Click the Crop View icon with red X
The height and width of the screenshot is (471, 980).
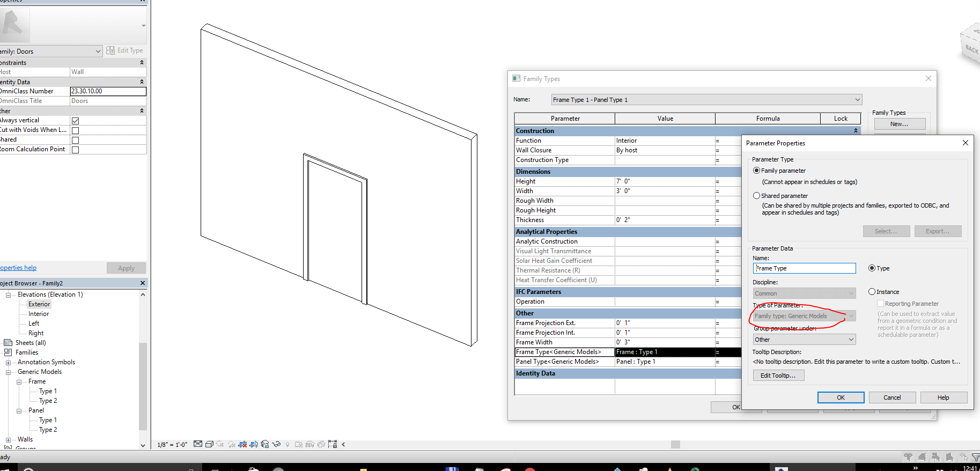tap(242, 444)
